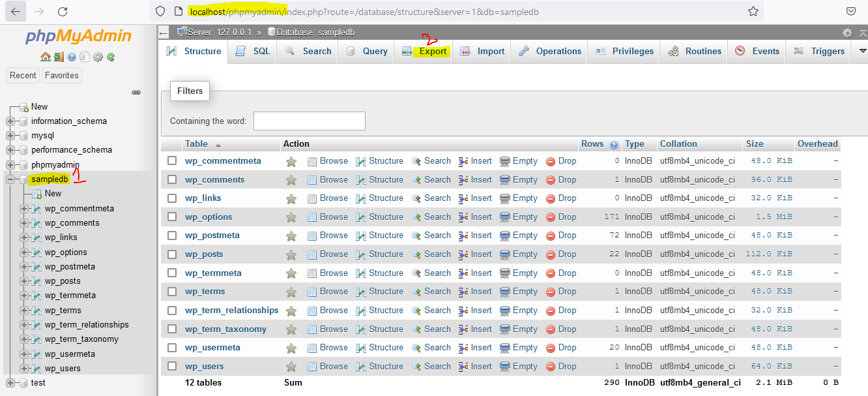Expand the test database node
Viewport: 868px width, 396px height.
coord(10,383)
